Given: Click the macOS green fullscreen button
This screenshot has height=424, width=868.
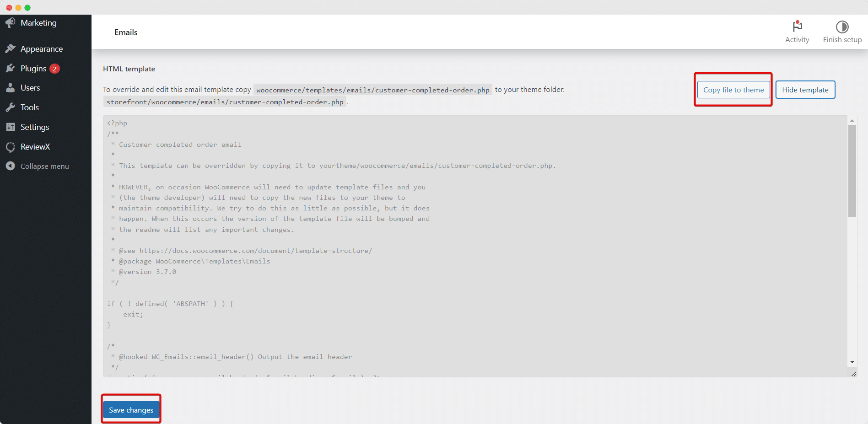Looking at the screenshot, I should coord(27,8).
